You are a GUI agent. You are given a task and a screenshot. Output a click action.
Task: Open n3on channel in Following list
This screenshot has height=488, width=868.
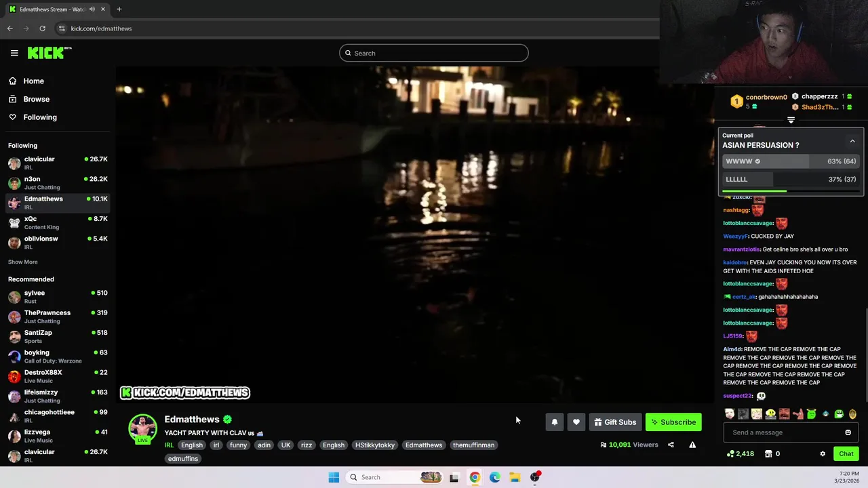(x=58, y=183)
